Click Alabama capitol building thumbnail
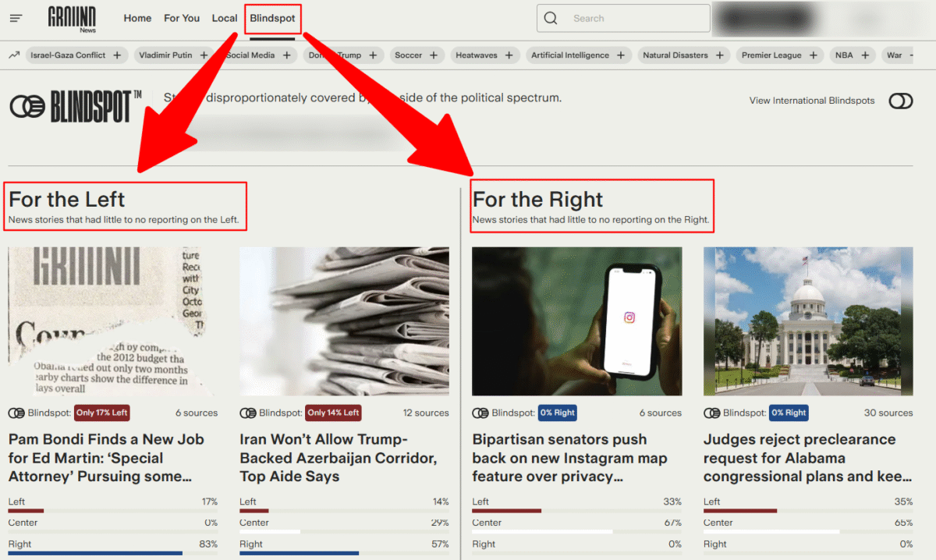Image resolution: width=936 pixels, height=560 pixels. [x=808, y=321]
